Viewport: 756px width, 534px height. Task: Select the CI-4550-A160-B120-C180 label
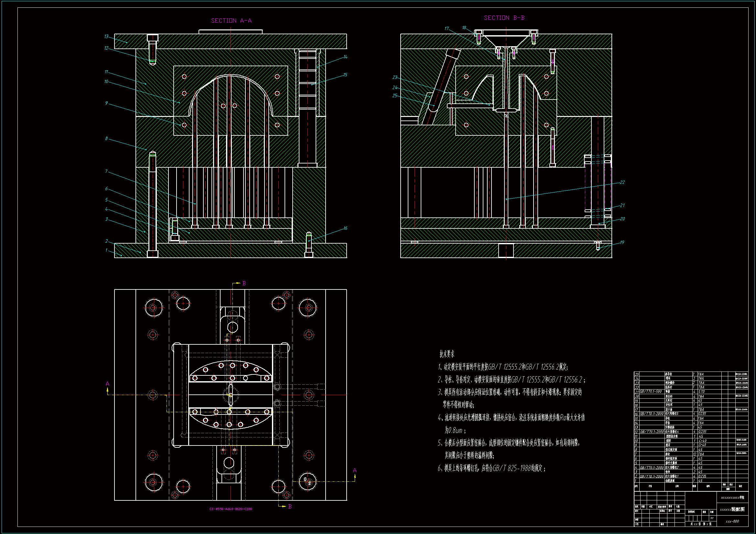pos(231,509)
